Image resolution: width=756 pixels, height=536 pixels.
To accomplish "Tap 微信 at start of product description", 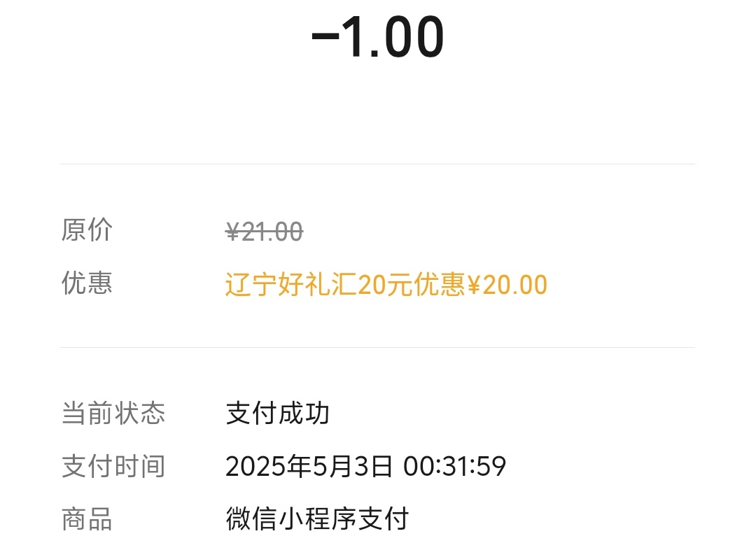I will pyautogui.click(x=251, y=519).
